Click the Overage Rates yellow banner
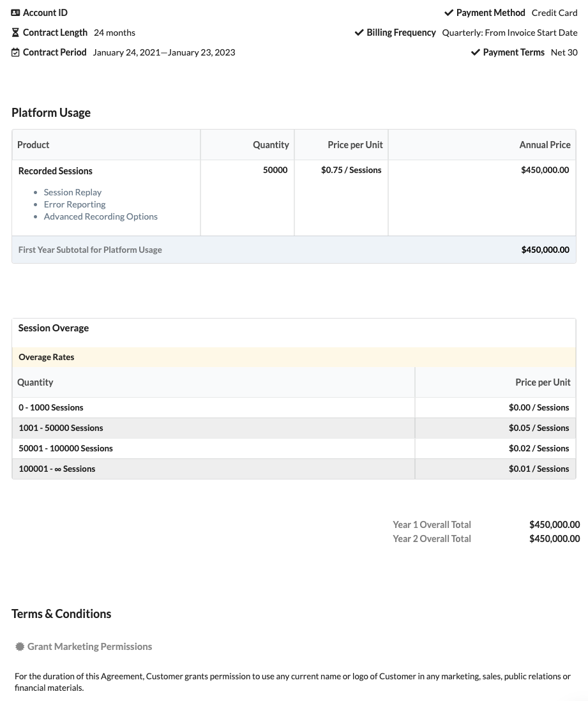The image size is (588, 701). [x=294, y=357]
